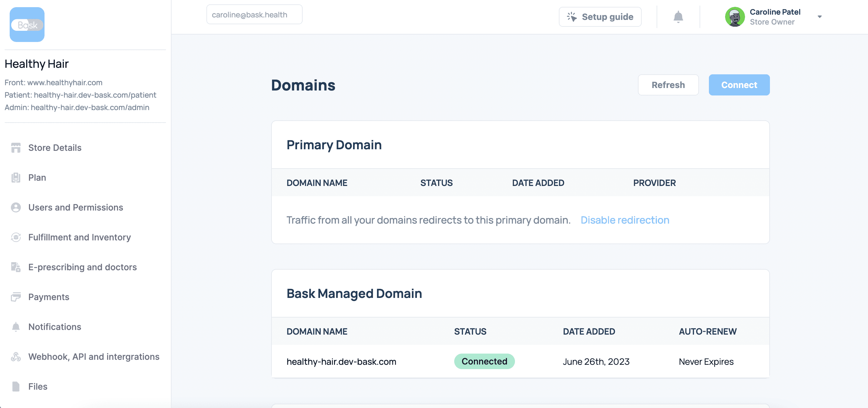868x408 pixels.
Task: Click the Disable redirection link
Action: point(625,220)
